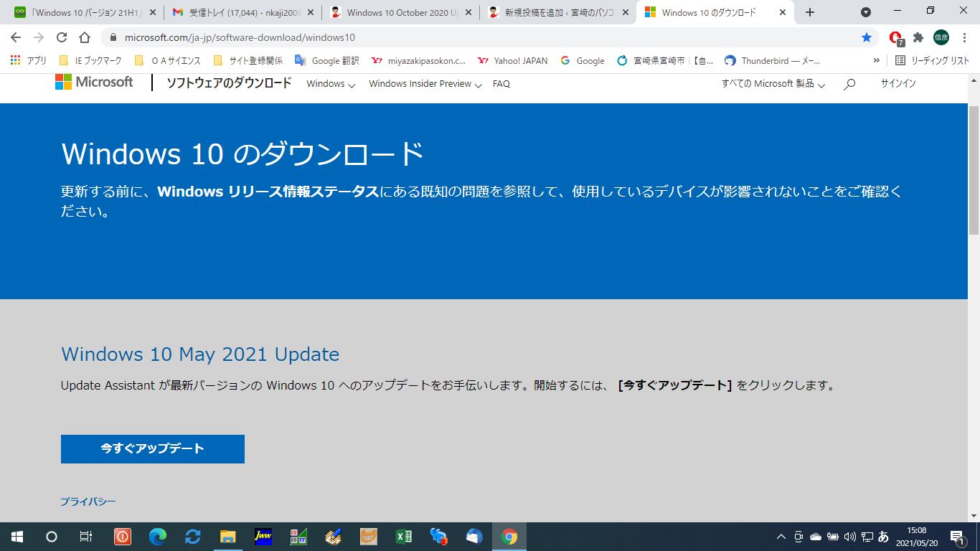Open the Jww CAD app on taskbar
The height and width of the screenshot is (551, 980).
point(263,537)
